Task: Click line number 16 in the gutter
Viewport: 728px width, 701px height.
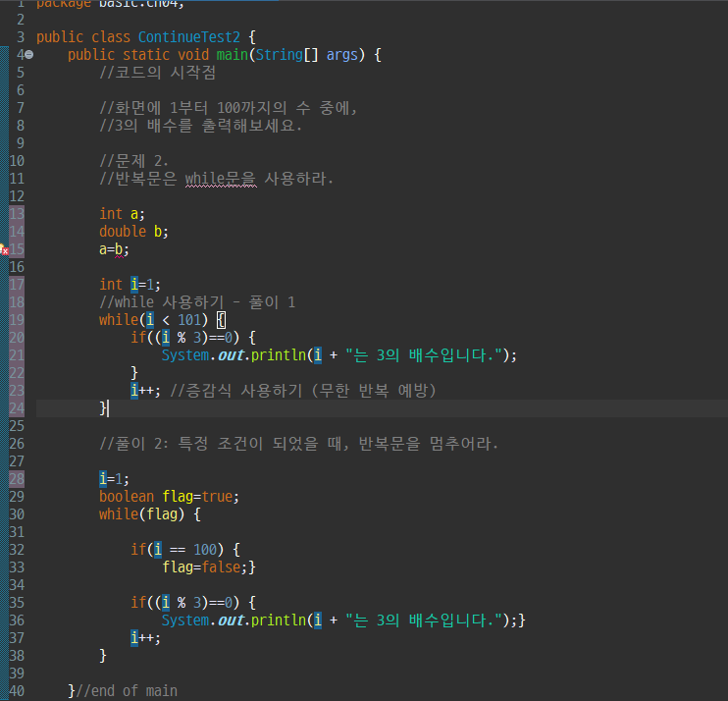Action: (x=17, y=267)
